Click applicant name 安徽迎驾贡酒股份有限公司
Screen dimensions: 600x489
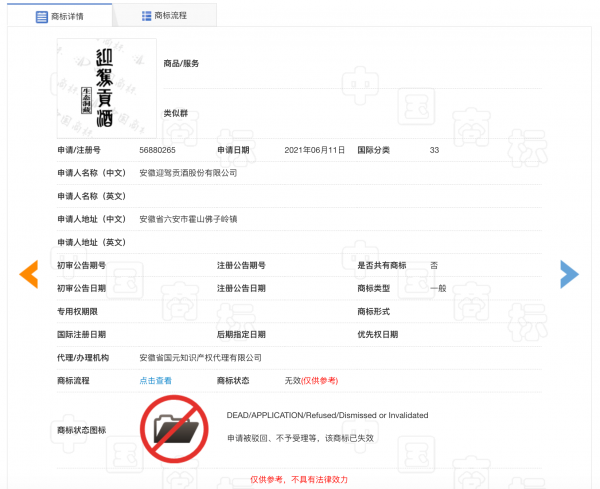[x=188, y=173]
